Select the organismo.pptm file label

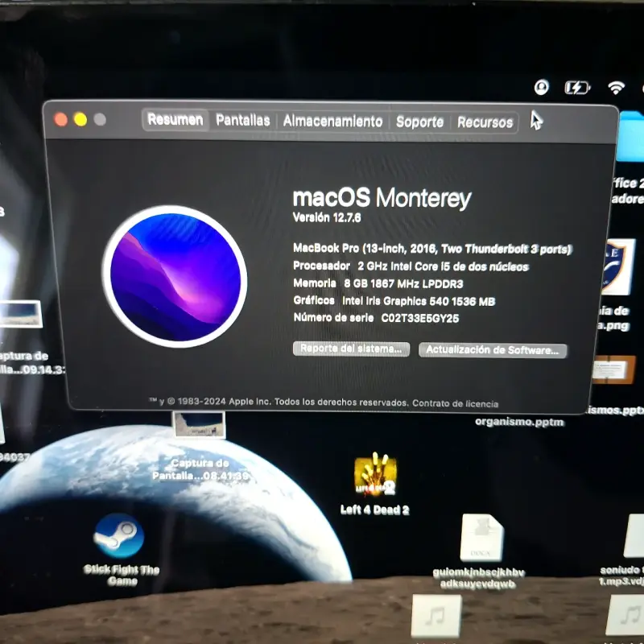[x=519, y=422]
